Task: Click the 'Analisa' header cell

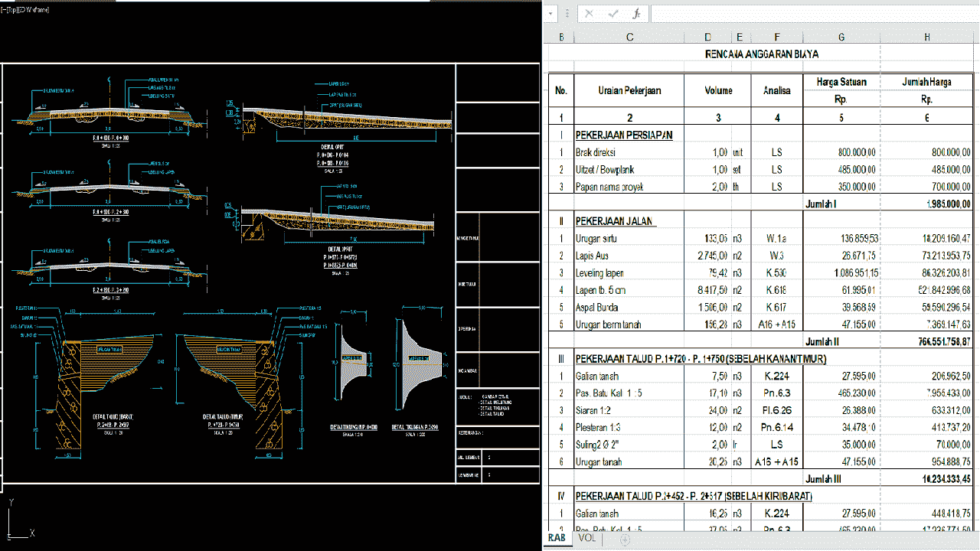Action: tap(777, 90)
